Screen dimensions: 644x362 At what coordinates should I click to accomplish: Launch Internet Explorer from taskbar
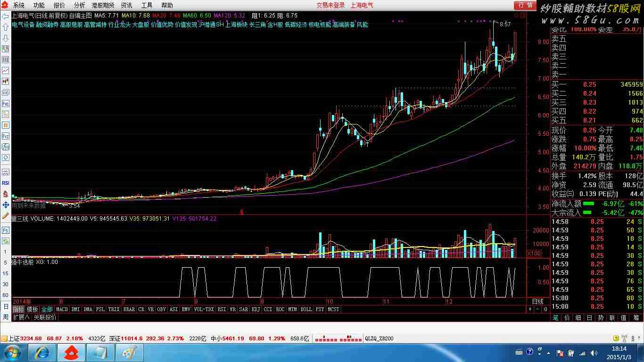[x=42, y=353]
